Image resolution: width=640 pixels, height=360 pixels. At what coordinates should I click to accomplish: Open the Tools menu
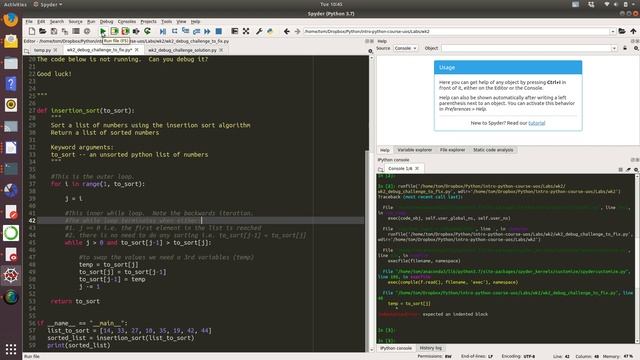167,22
